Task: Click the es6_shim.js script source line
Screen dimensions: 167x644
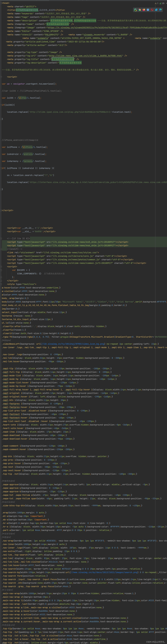Action: point(68,245)
